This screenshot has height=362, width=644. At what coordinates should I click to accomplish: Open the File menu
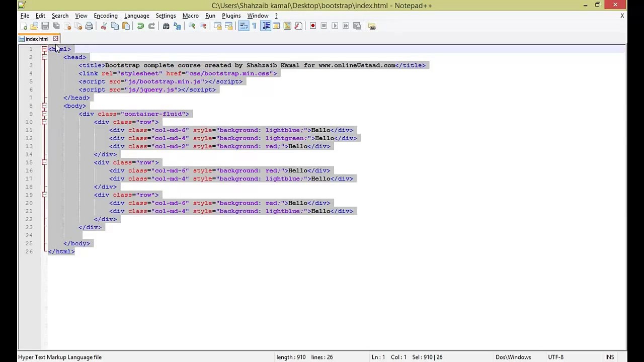coord(25,16)
